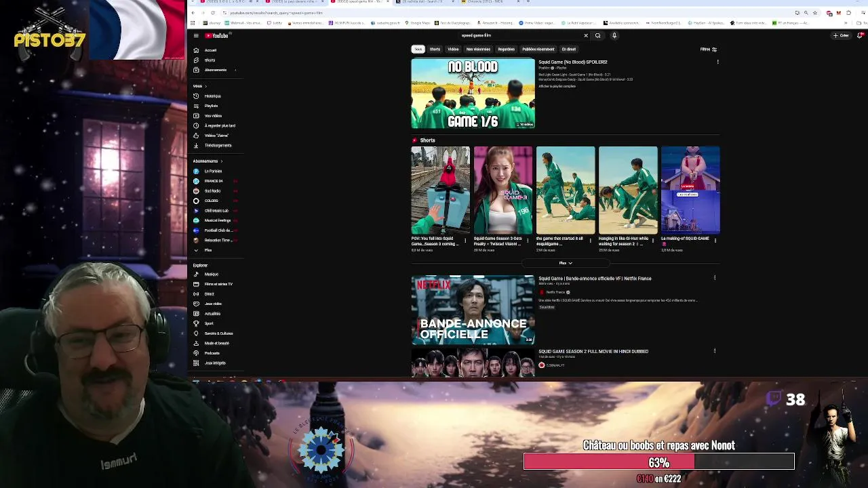Select the Publiées récemment filter chip
This screenshot has width=868, height=488.
coord(538,49)
